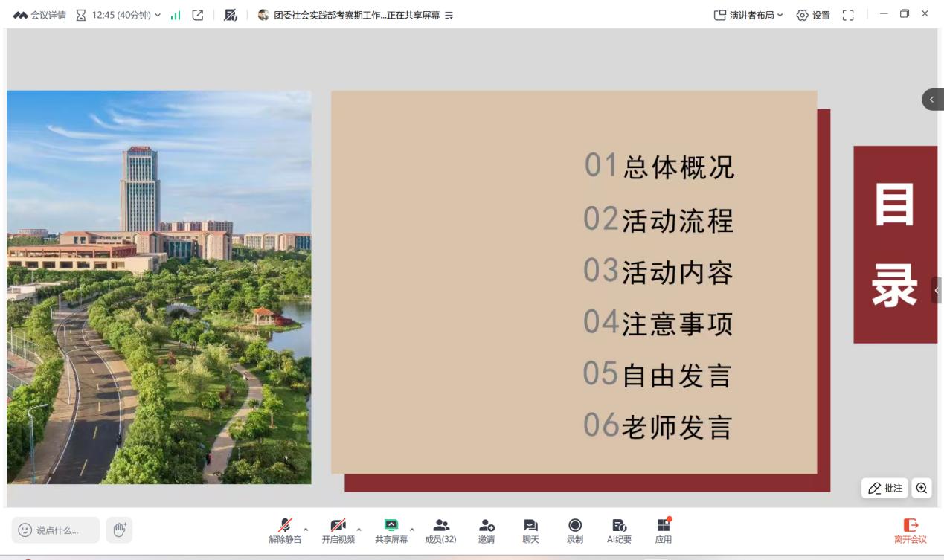
Task: Open meeting details (会议详情)
Action: [40, 15]
